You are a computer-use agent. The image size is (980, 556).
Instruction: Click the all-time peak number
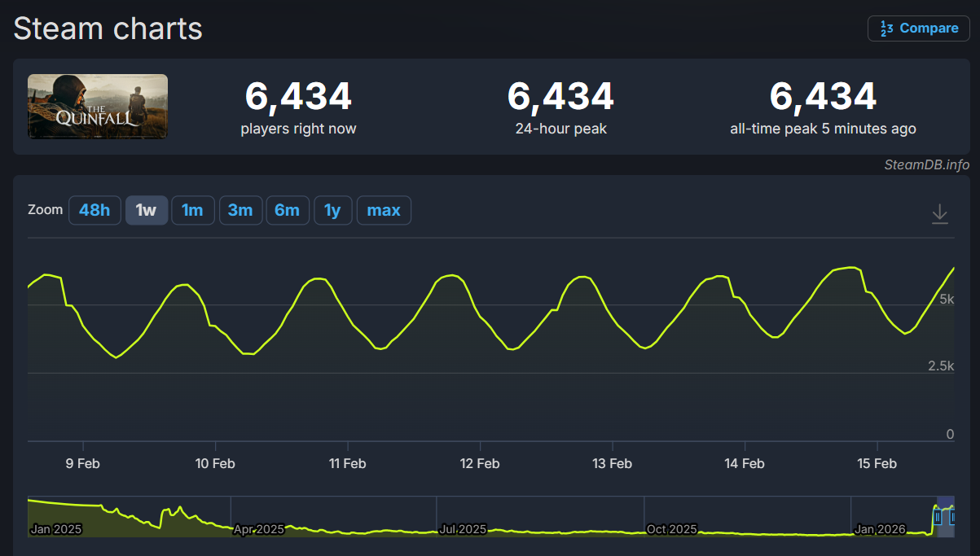coord(823,97)
